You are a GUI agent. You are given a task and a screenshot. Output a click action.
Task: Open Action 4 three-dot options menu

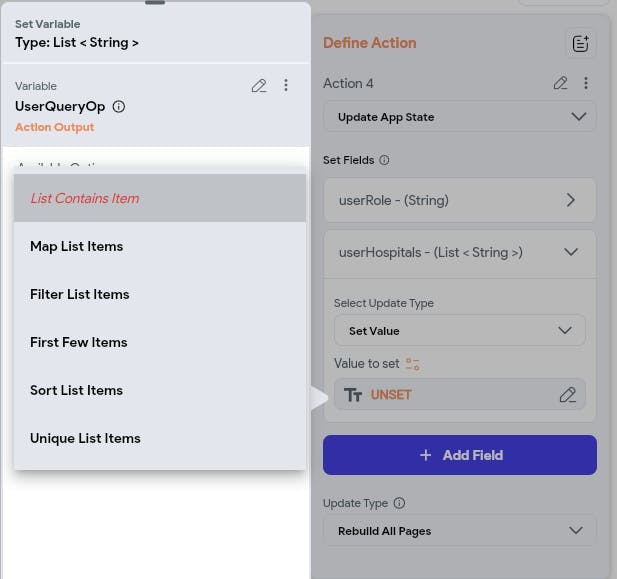(586, 83)
